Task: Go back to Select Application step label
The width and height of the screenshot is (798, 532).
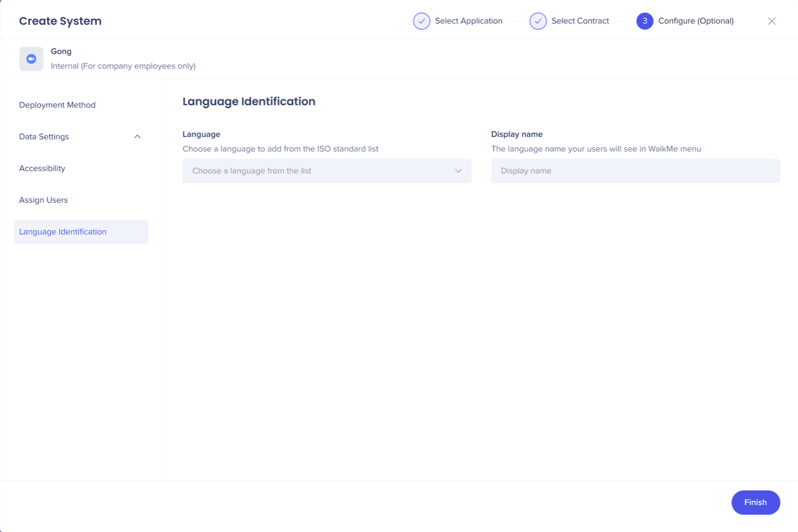Action: click(468, 21)
